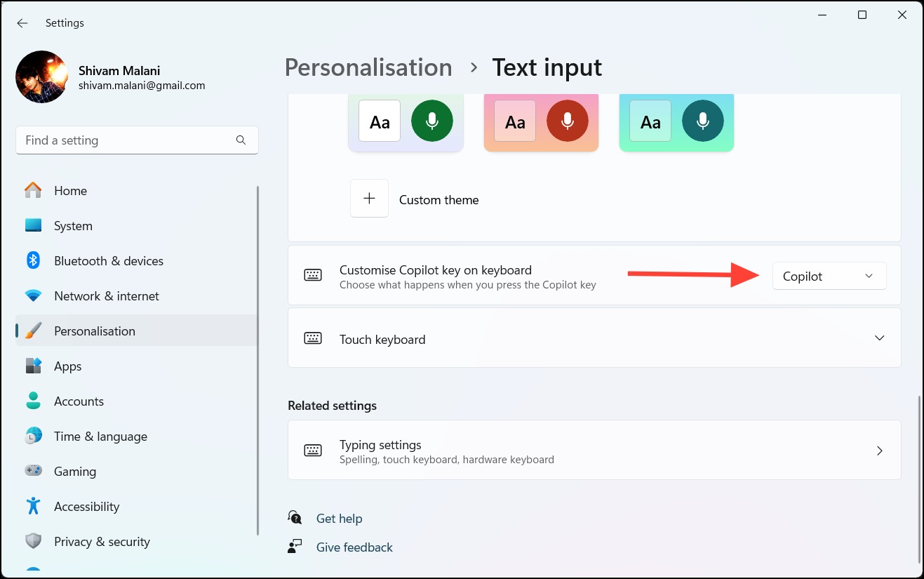Click the back arrow icon in Settings
This screenshot has width=924, height=579.
pyautogui.click(x=22, y=23)
